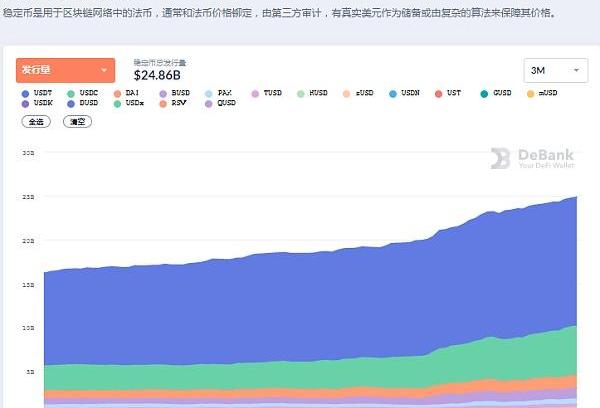Click the red UST legend dot

coord(439,94)
